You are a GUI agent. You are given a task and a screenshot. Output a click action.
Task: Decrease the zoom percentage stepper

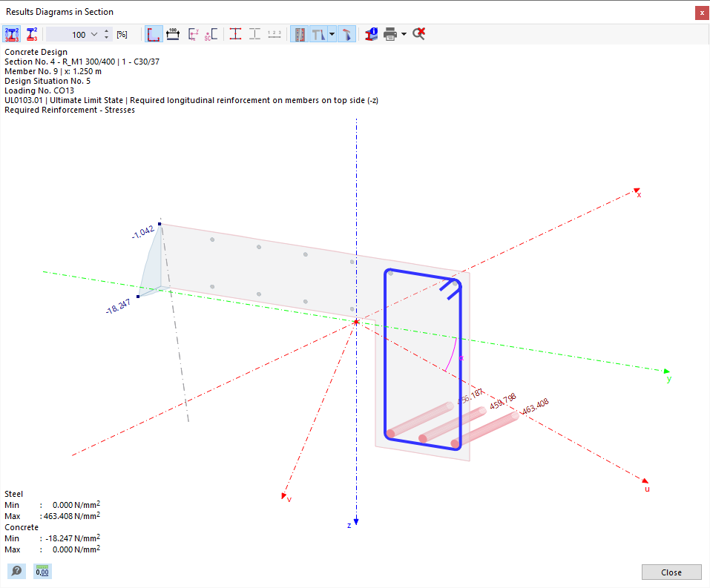pos(106,38)
